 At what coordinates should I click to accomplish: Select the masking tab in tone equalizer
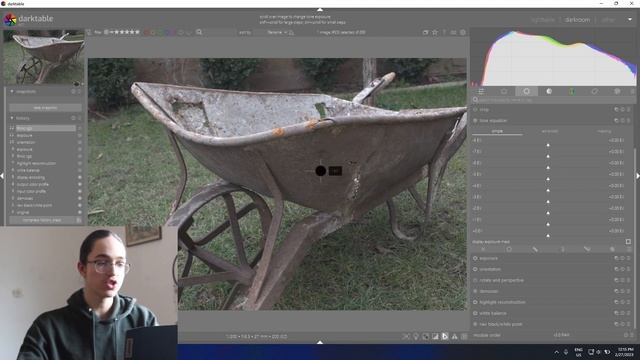coord(604,131)
